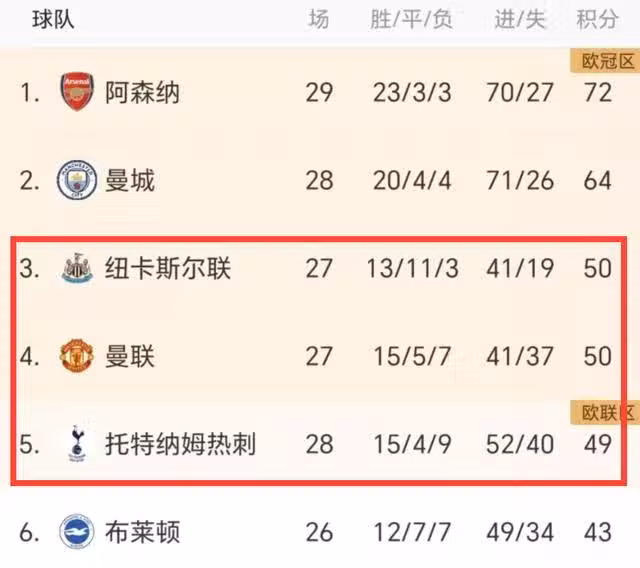Click the 球队 column header
This screenshot has height=568, width=640.
click(x=52, y=19)
